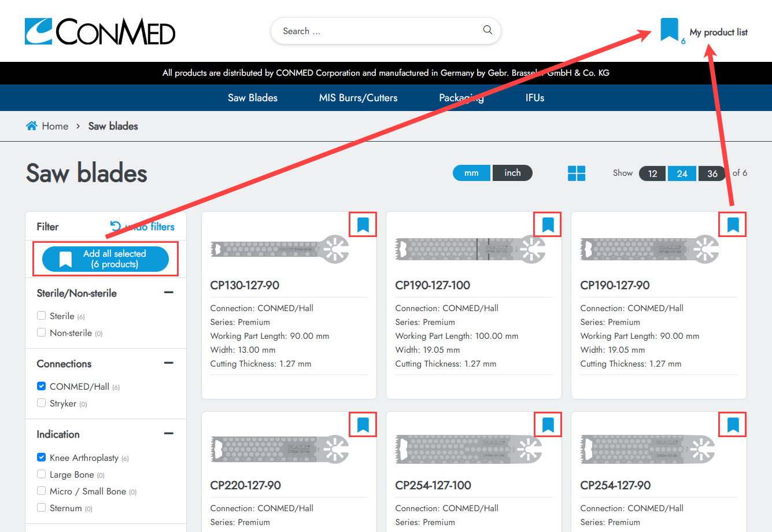Screen dimensions: 772x532
Task: Switch to grid view layout icon
Action: point(577,173)
